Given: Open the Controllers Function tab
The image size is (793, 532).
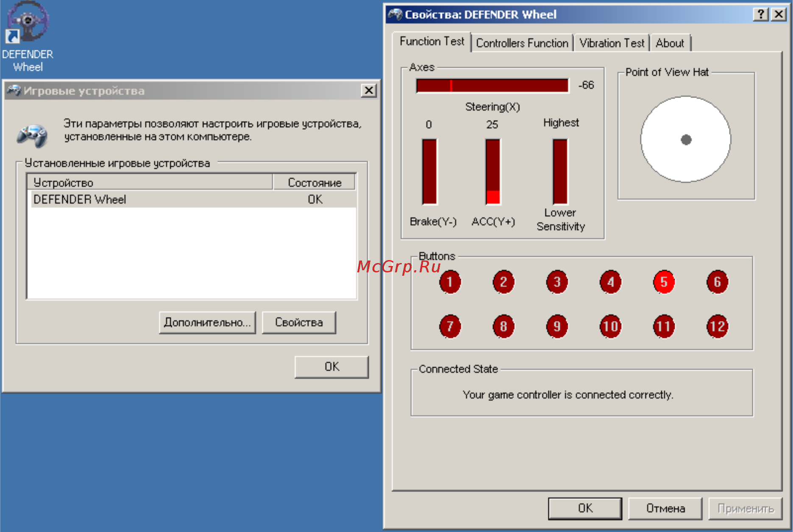Looking at the screenshot, I should (x=522, y=43).
